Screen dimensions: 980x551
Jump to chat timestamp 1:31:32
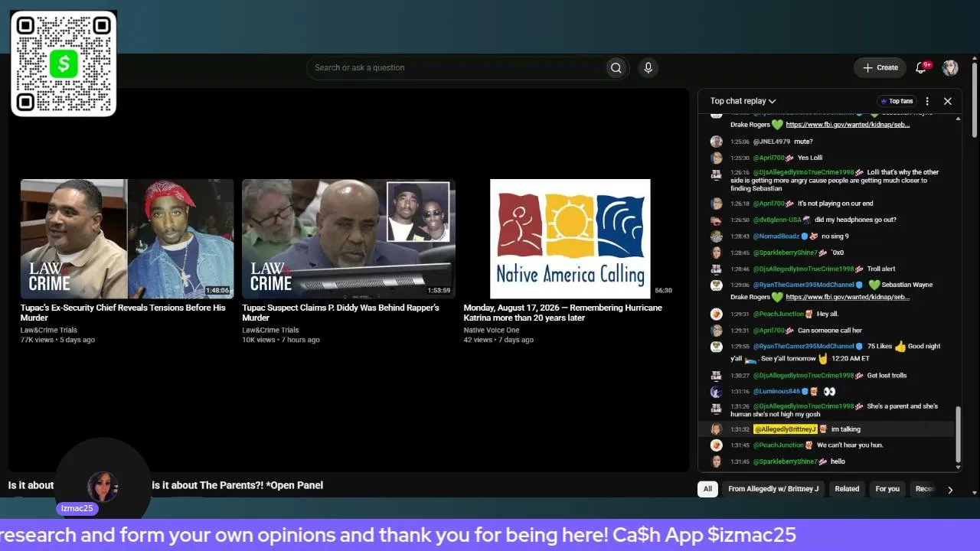click(739, 429)
